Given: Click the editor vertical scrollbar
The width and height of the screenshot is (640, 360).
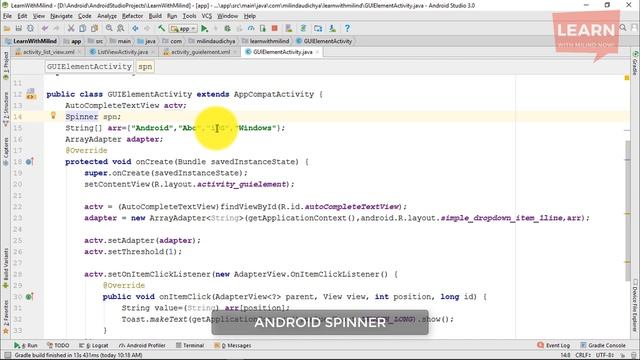Looking at the screenshot, I should (x=627, y=211).
